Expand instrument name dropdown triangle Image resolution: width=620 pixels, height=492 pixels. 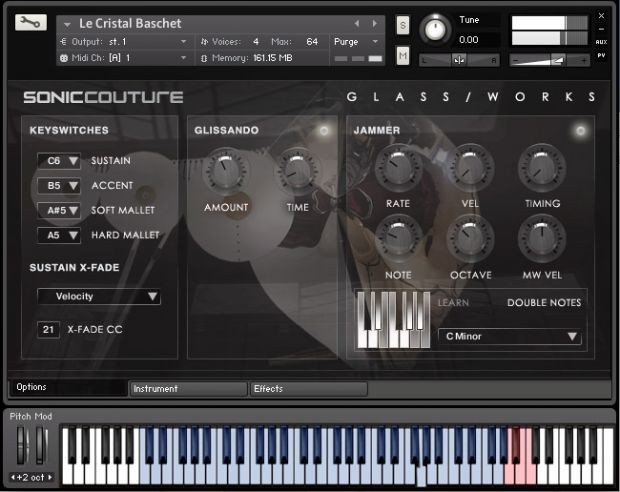pyautogui.click(x=67, y=25)
